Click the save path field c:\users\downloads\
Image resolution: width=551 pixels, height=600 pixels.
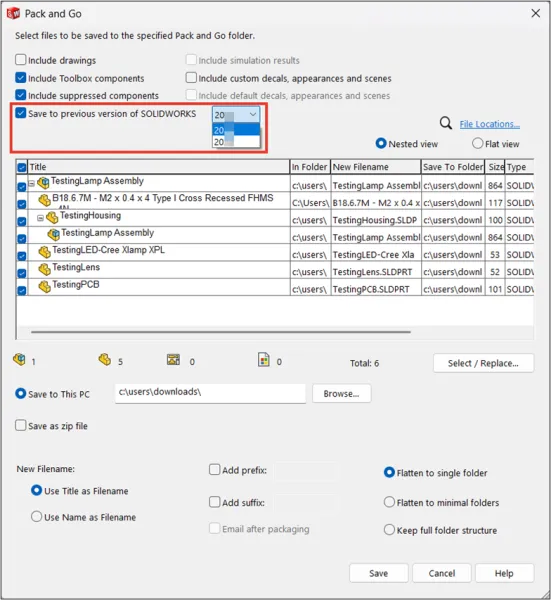[210, 393]
